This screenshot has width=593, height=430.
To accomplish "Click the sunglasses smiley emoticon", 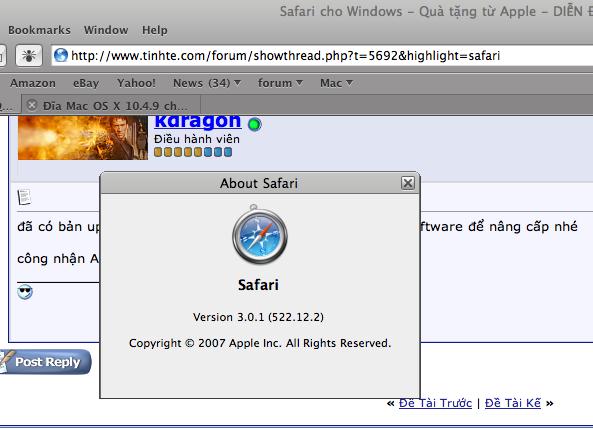I will pyautogui.click(x=25, y=292).
